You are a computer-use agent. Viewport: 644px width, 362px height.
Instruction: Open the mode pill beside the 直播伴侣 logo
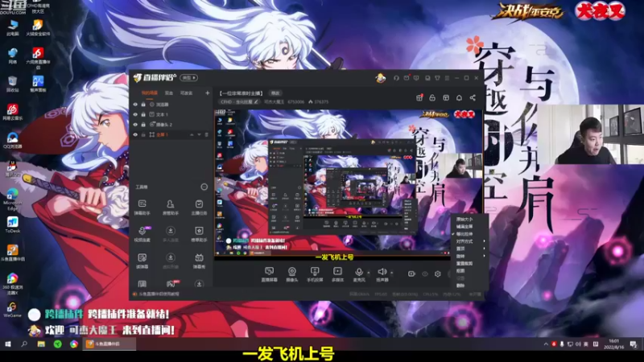tap(189, 77)
